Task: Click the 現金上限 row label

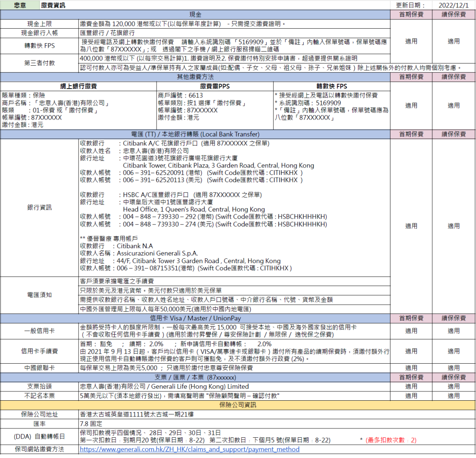Action: pyautogui.click(x=39, y=24)
